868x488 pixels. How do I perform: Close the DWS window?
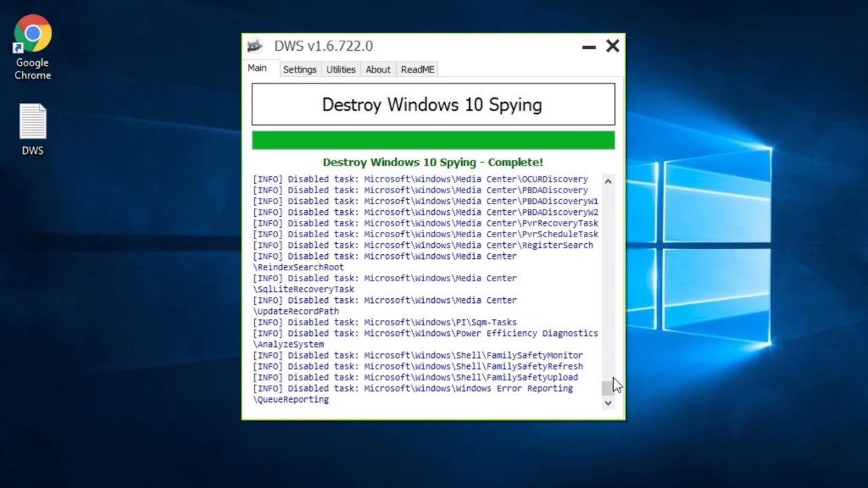tap(612, 46)
